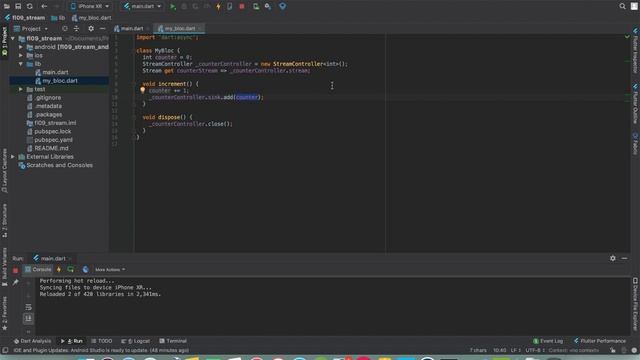Viewport: 640px width, 360px height.
Task: Click the blue marker icon in toolbar
Action: [x=282, y=7]
